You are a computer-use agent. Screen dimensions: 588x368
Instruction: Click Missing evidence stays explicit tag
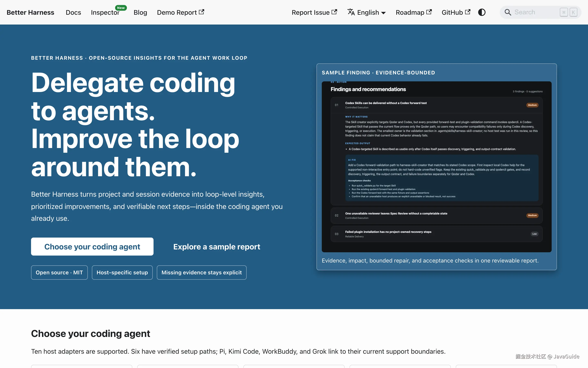(x=202, y=272)
